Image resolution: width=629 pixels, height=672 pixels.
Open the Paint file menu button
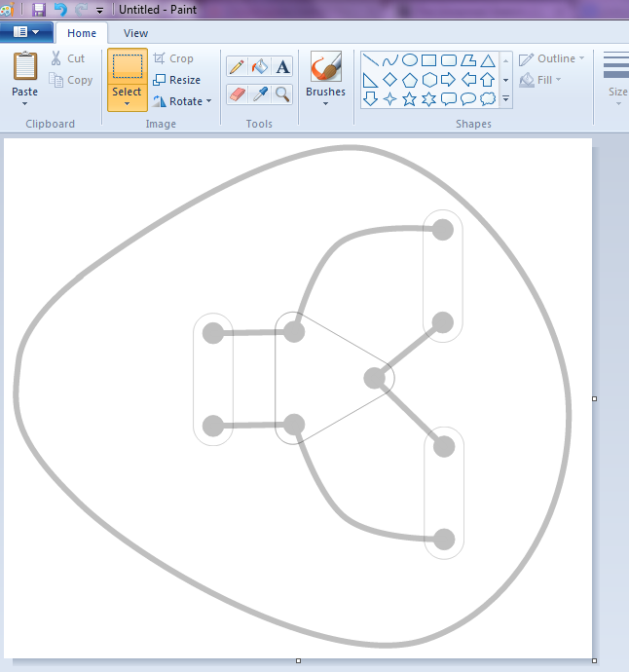point(26,32)
